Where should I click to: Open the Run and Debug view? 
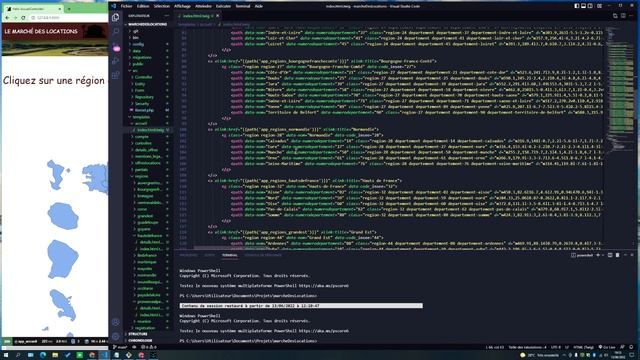pyautogui.click(x=116, y=61)
